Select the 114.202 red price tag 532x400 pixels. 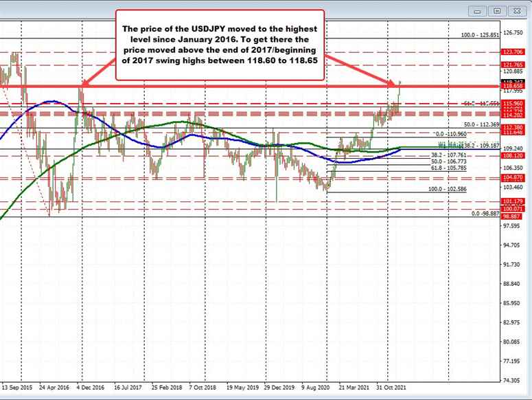click(513, 115)
